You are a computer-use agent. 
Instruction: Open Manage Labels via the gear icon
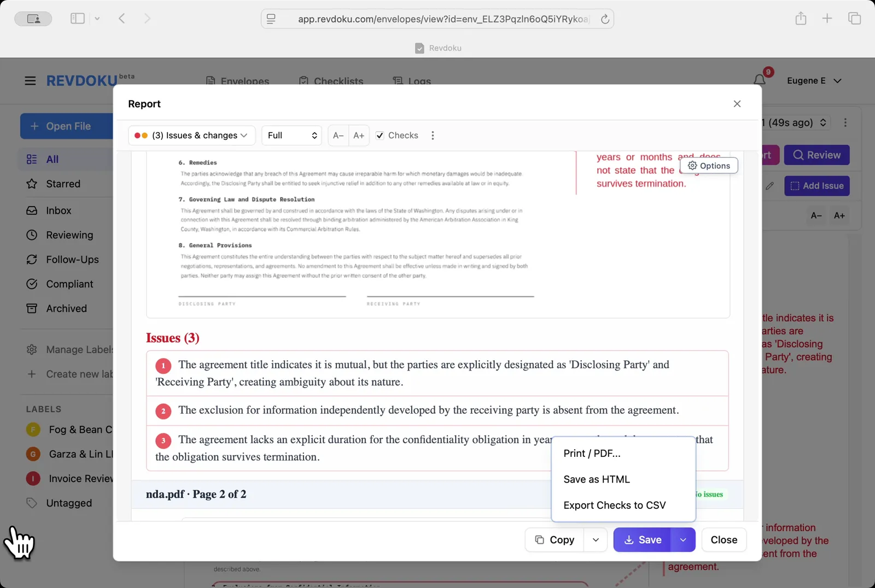pos(31,349)
